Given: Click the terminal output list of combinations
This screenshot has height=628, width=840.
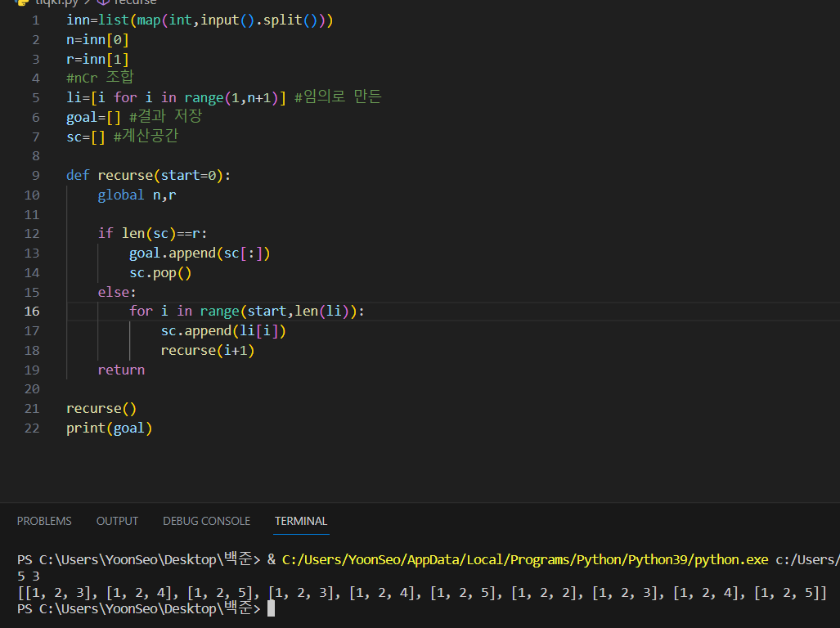Looking at the screenshot, I should click(422, 593).
